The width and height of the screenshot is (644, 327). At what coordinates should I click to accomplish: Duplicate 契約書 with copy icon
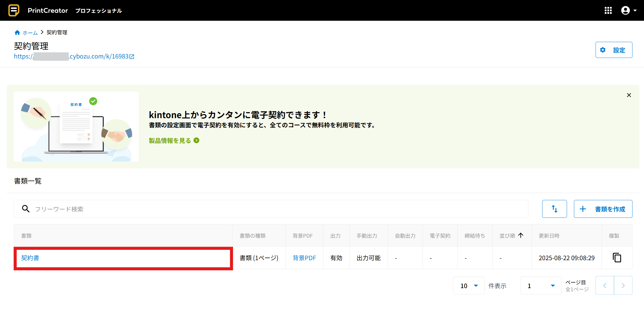point(617,258)
